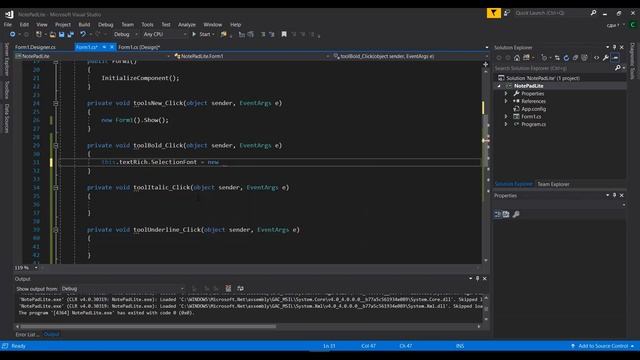
Task: Switch to the Error List tab
Action: coord(27,334)
